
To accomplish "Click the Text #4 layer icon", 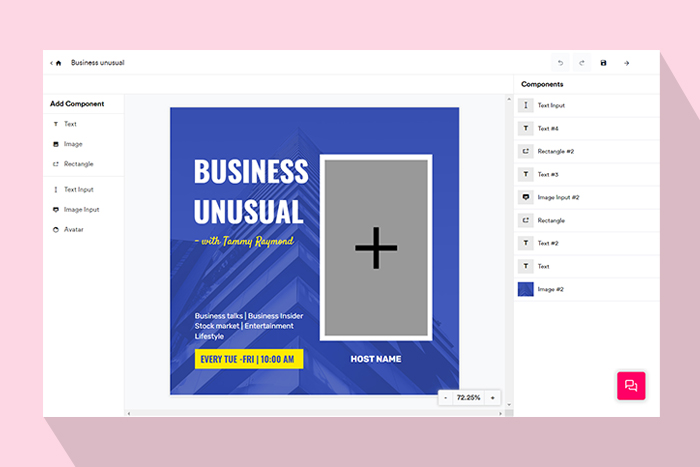I will (525, 129).
